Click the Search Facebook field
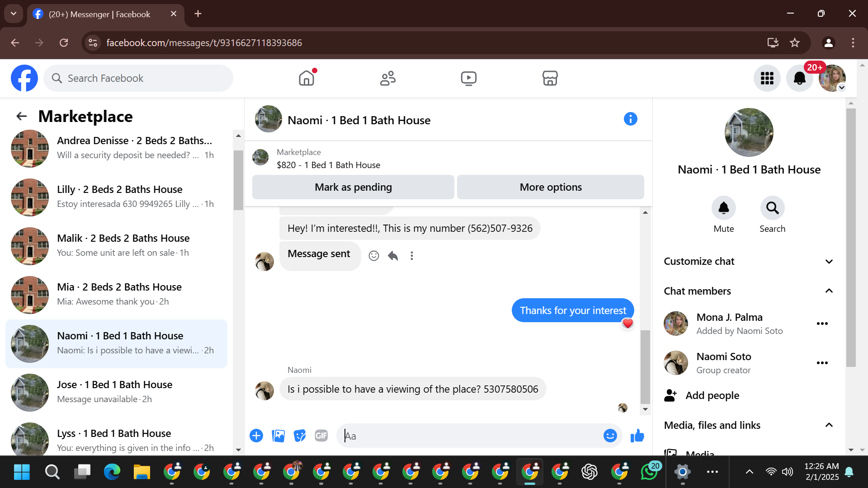 (x=138, y=78)
